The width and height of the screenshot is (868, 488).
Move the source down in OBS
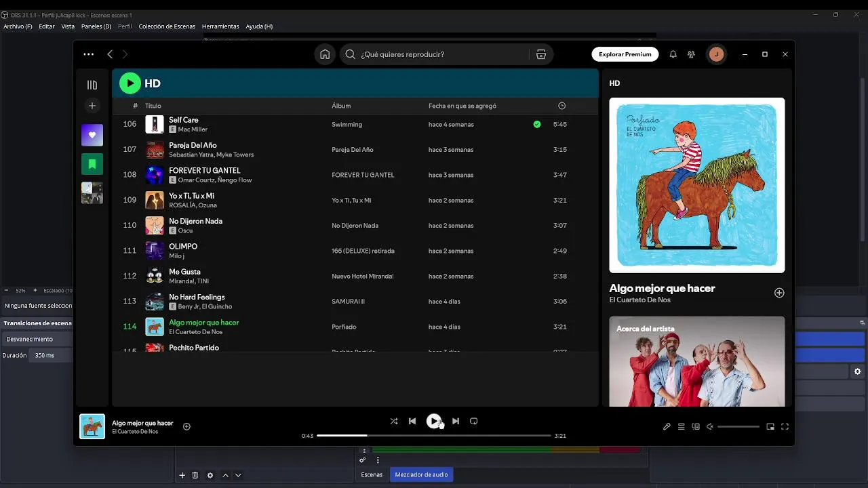pyautogui.click(x=238, y=475)
